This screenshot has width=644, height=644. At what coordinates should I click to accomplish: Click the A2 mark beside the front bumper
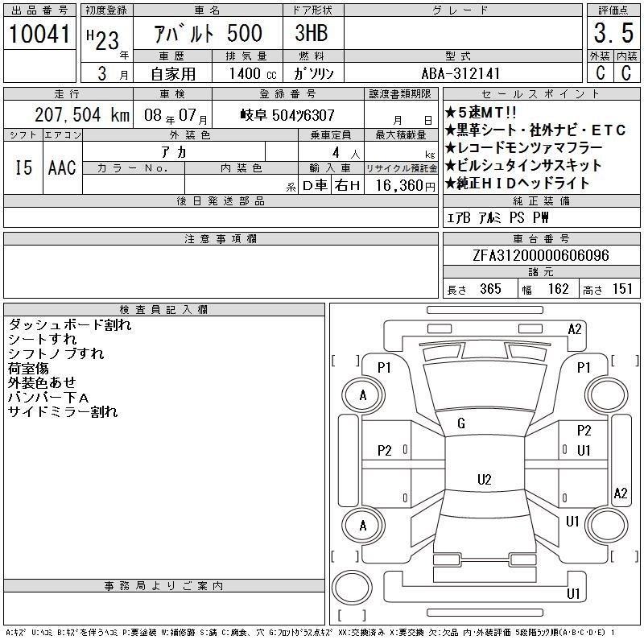point(574,329)
